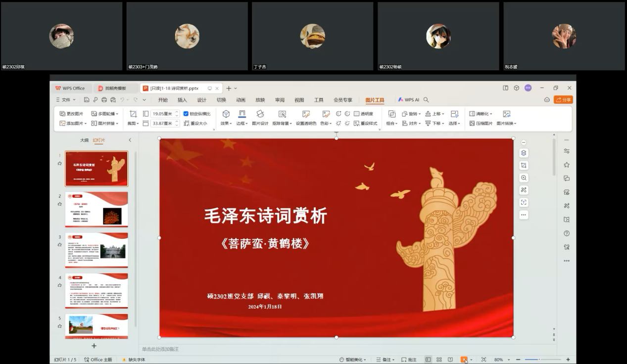Viewport: 627px width, 364px height.
Task: Expand the 裁剪 crop dropdown
Action: click(x=133, y=123)
